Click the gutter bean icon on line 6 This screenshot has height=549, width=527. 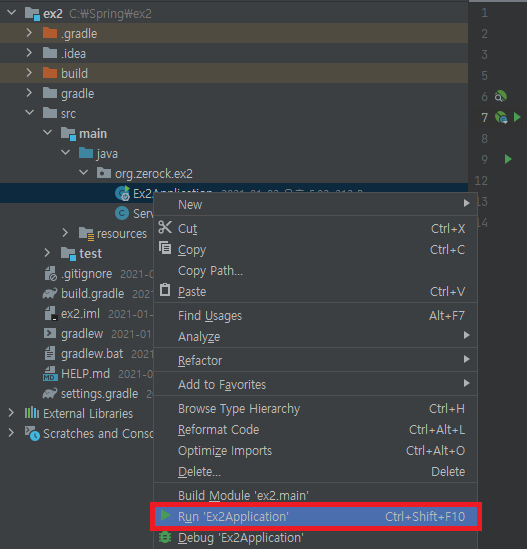(x=500, y=96)
